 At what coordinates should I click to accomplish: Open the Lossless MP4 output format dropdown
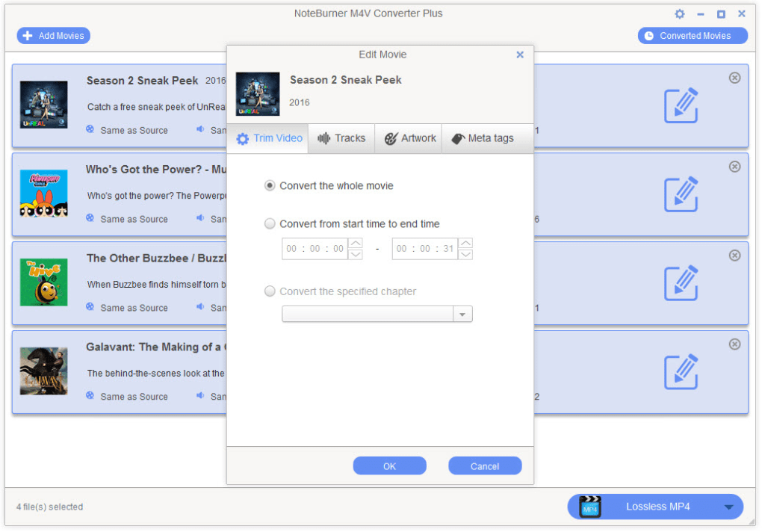click(x=728, y=507)
